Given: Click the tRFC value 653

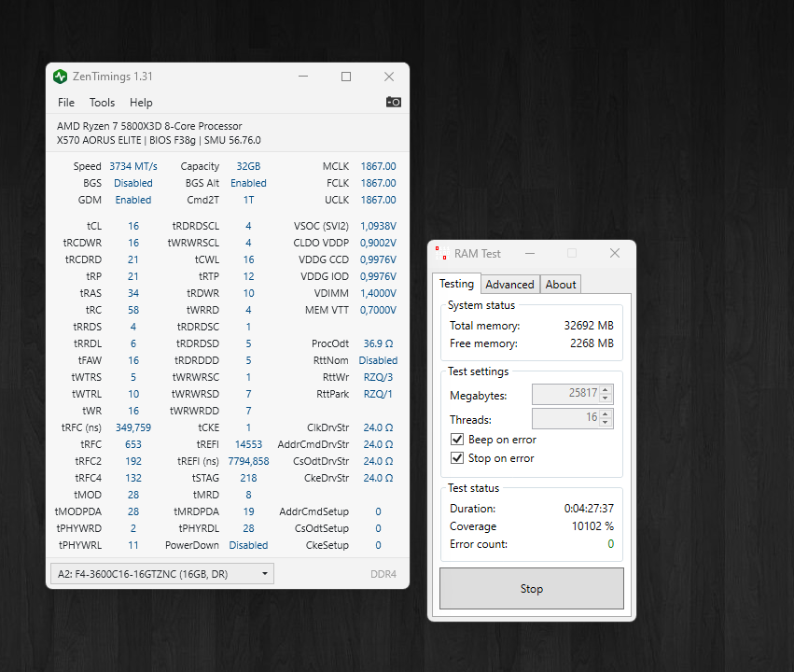Looking at the screenshot, I should coord(133,444).
